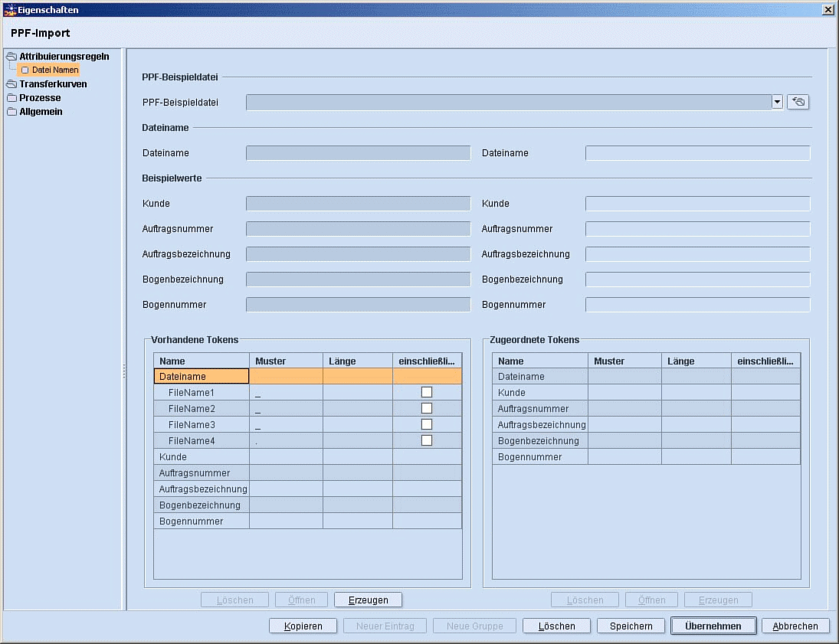Click the right Bogenbezeichnung input field
Image resolution: width=839 pixels, height=644 pixels.
click(x=698, y=280)
